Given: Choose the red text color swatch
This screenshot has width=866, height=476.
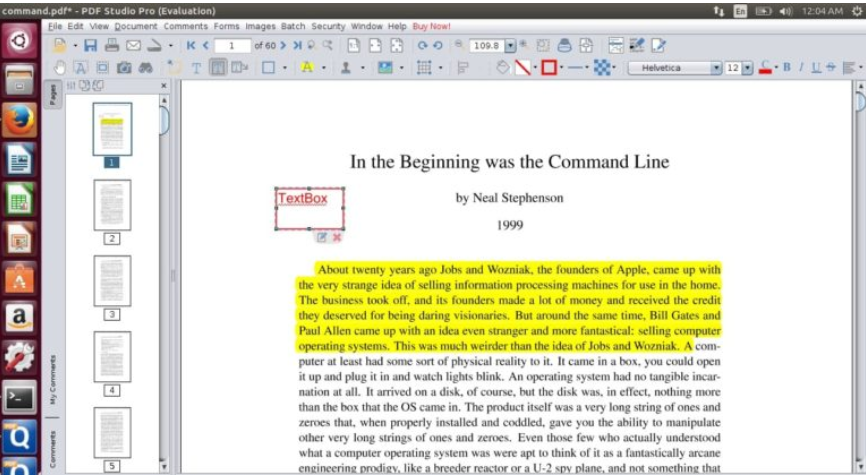Looking at the screenshot, I should [765, 68].
